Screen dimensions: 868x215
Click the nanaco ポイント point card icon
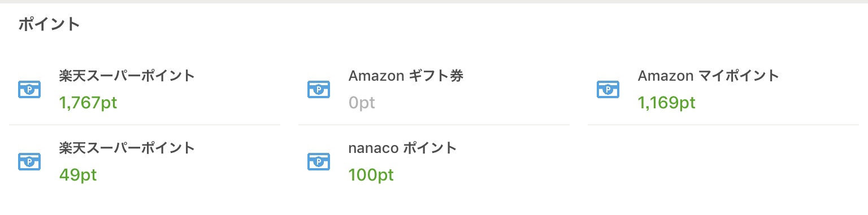319,161
